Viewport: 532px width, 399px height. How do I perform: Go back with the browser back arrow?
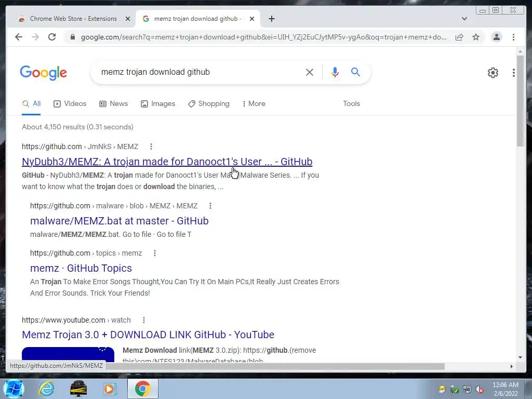coord(19,37)
